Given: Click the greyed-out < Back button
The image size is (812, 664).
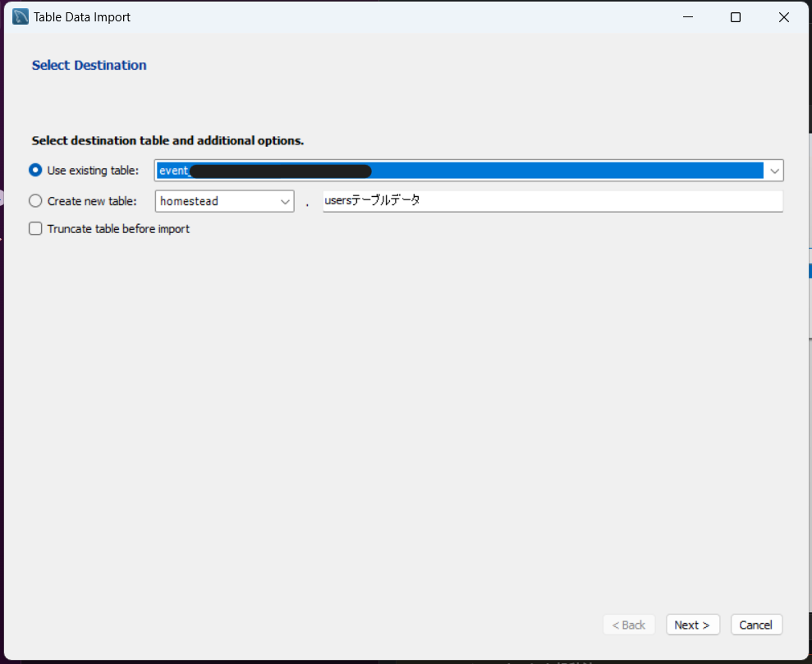Looking at the screenshot, I should click(x=629, y=625).
